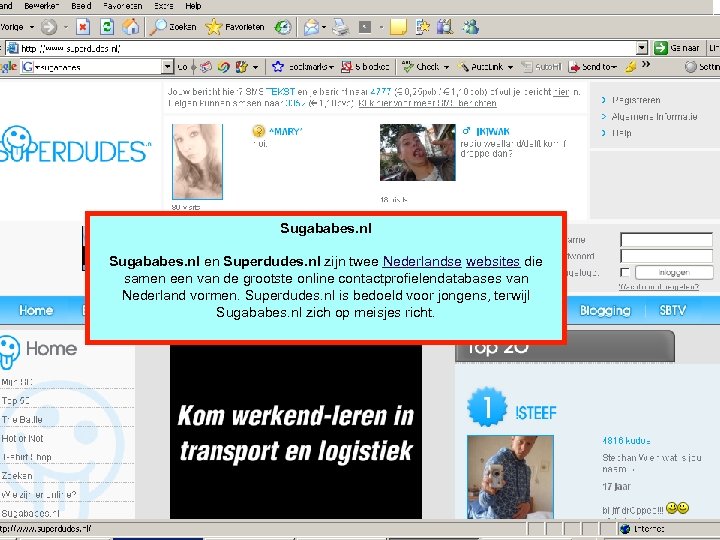Expand the Mail button dropdown arrow
The image size is (720, 540).
pyautogui.click(x=324, y=28)
